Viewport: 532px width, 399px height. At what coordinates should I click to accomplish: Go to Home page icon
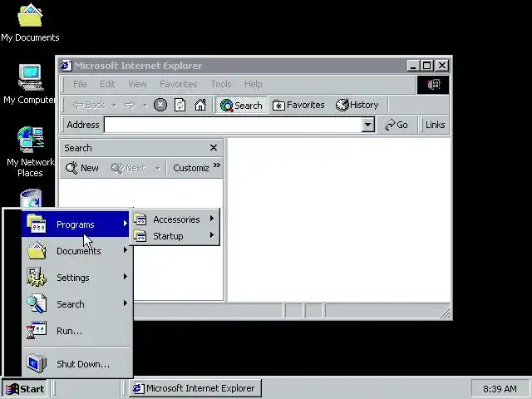[x=200, y=105]
